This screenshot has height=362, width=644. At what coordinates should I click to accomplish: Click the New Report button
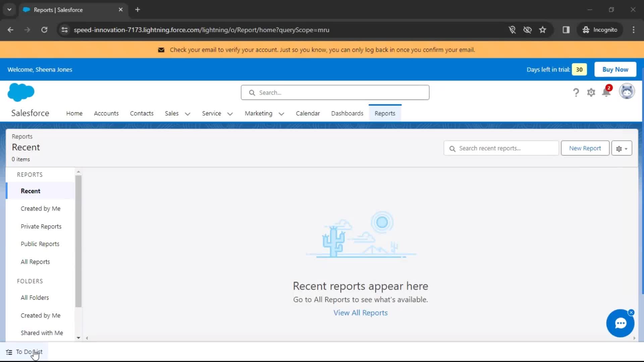coord(585,148)
